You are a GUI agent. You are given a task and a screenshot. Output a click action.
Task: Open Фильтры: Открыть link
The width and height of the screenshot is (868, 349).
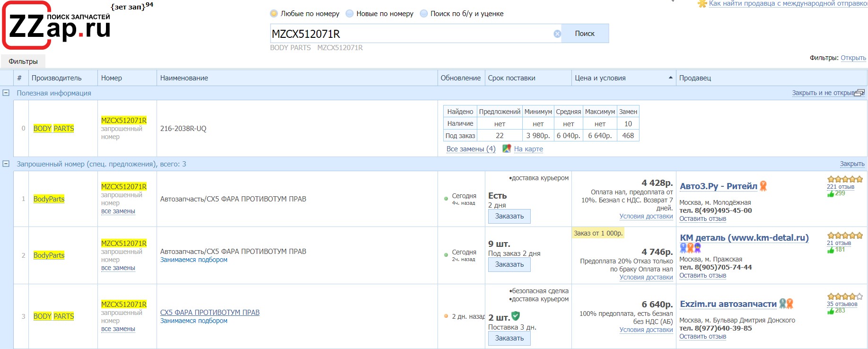pos(853,58)
